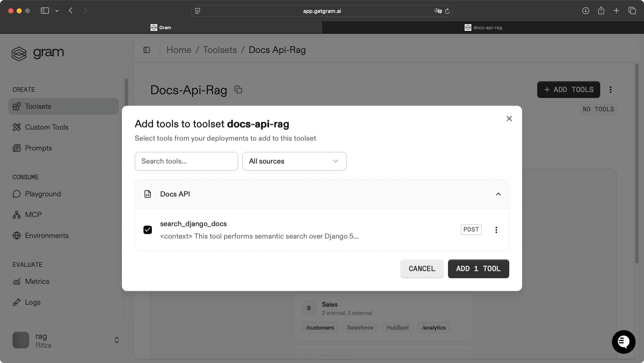
Task: Open the All sources dropdown
Action: click(294, 161)
